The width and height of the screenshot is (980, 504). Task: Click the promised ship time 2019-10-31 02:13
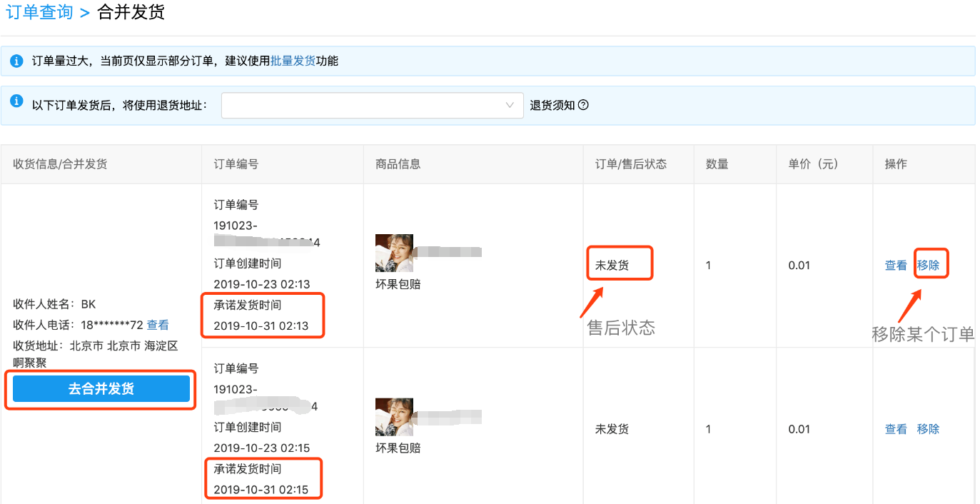coord(261,326)
